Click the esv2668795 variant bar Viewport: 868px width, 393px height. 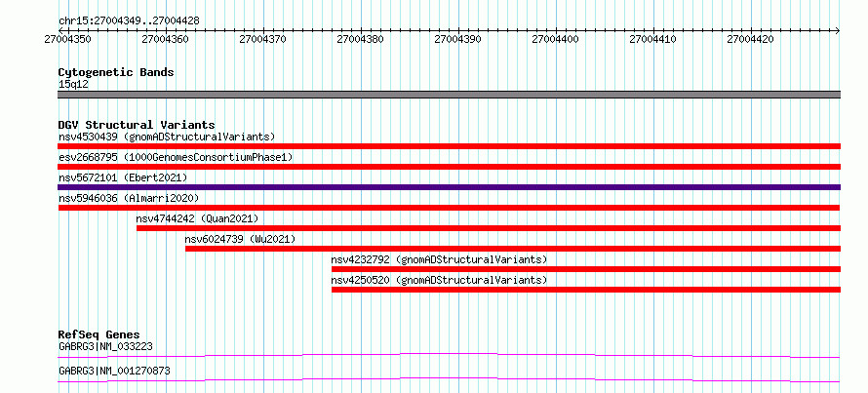(x=449, y=167)
